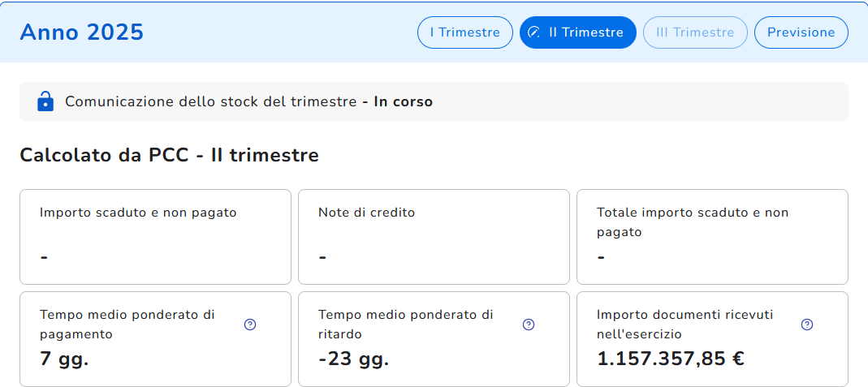
Task: Click the 7 gg. payment time value
Action: (x=64, y=359)
